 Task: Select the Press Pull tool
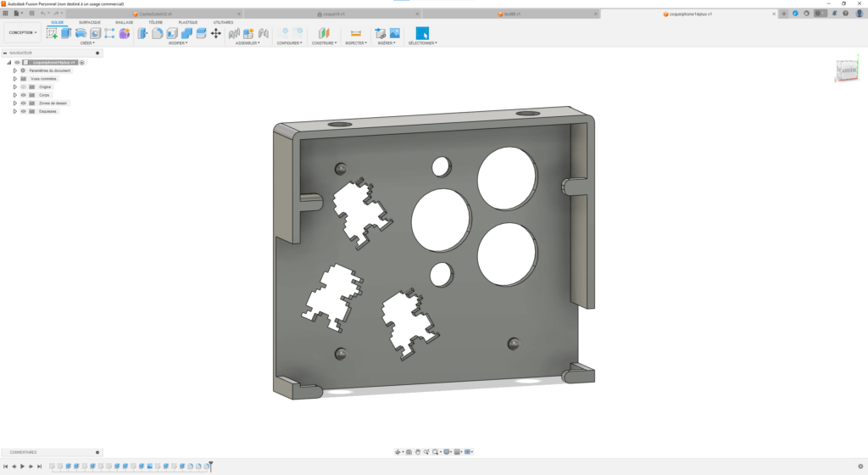click(142, 33)
